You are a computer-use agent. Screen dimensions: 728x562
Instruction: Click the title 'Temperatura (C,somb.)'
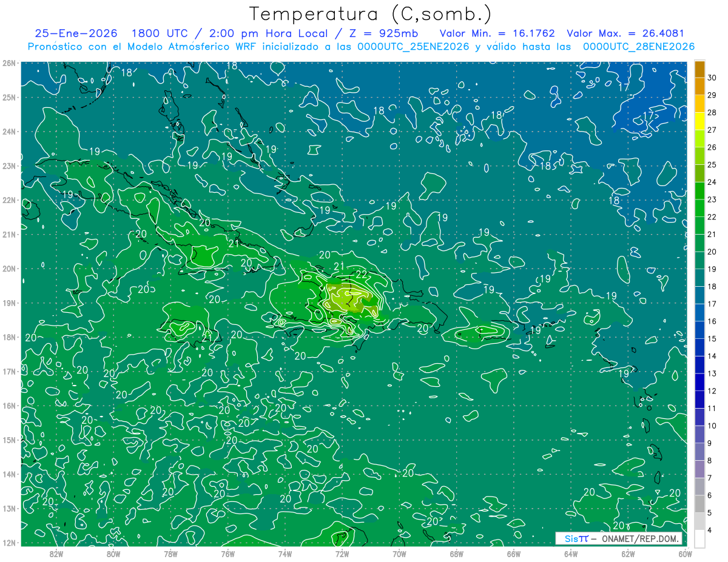(371, 15)
